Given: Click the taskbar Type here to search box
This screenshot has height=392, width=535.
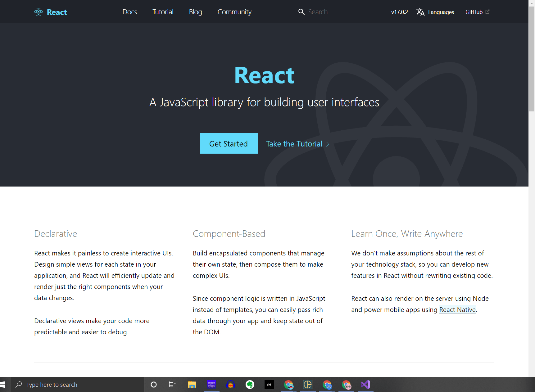Looking at the screenshot, I should coord(78,385).
